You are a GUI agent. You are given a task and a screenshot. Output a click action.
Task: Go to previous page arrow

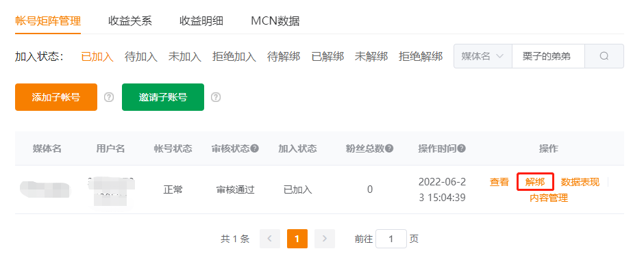tap(270, 239)
